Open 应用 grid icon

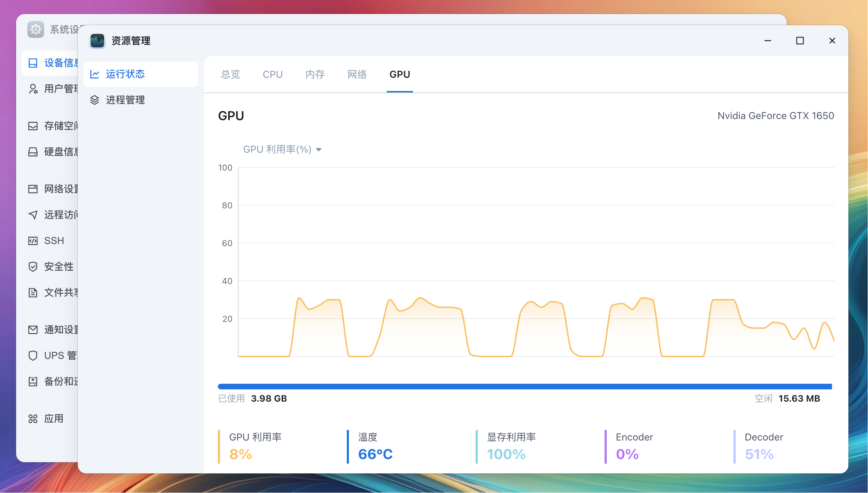[x=33, y=419]
